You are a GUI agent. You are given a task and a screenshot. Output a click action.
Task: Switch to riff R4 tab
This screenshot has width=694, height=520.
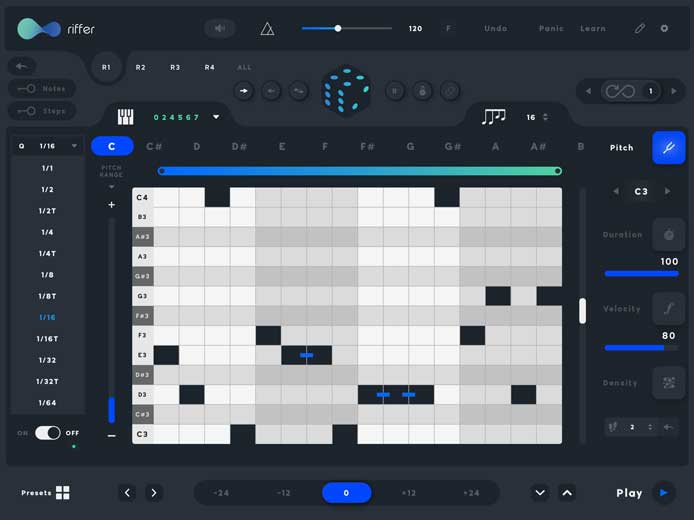point(209,67)
